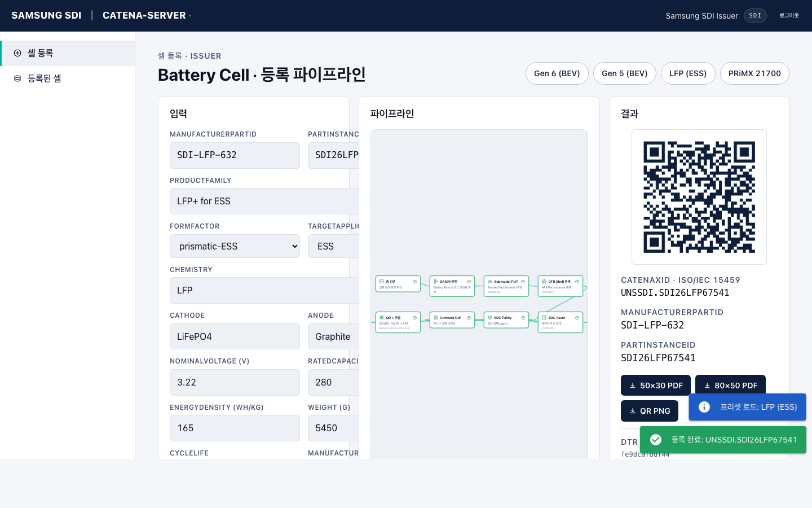Image resolution: width=812 pixels, height=508 pixels.
Task: Open the FORMFACTOR prismatic-ESS dropdown
Action: tap(235, 246)
